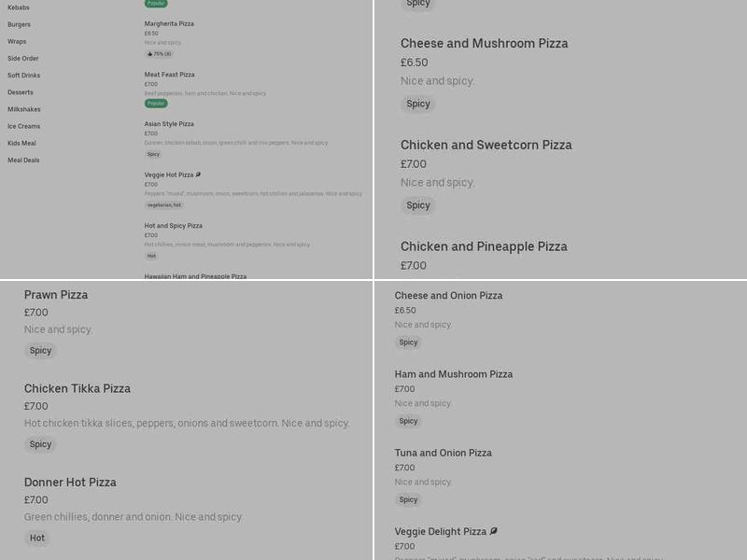Browse the Soft Drinks category
Viewport: 747px width, 560px height.
22,75
